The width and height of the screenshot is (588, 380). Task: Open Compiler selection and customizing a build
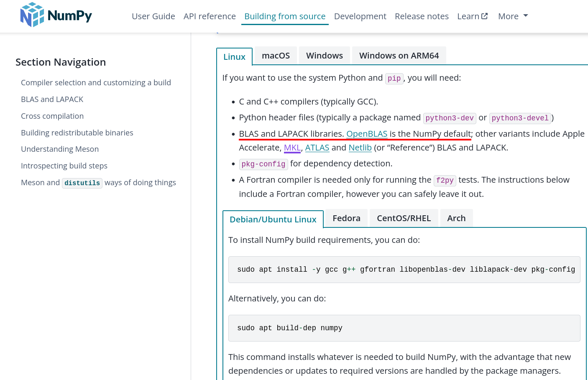[96, 83]
